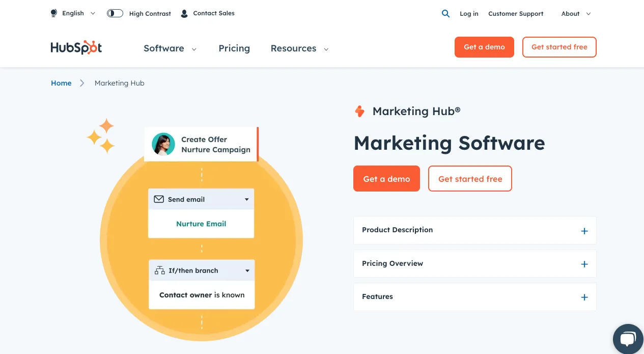Viewport: 644px width, 354px height.
Task: Click the Marketing Hub® title text
Action: coord(416,111)
